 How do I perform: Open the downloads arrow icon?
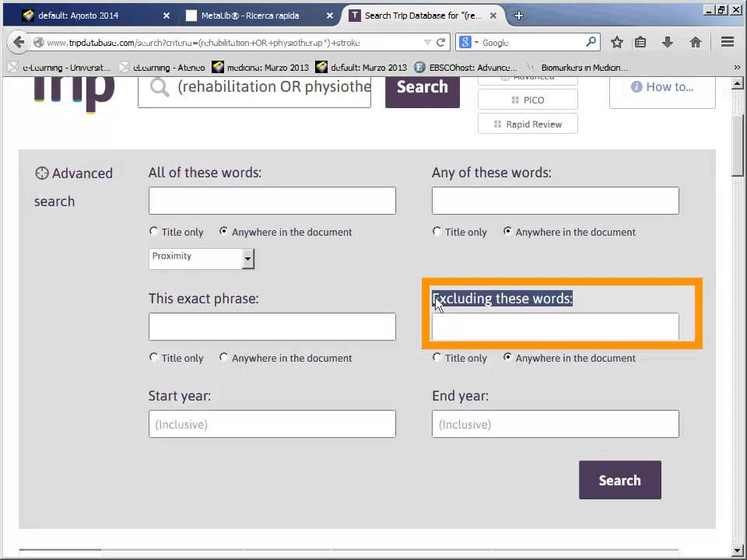[668, 42]
